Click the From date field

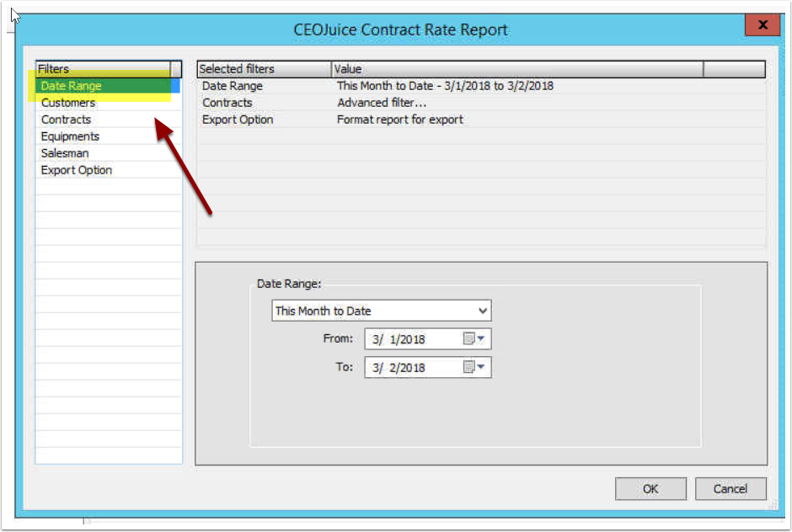(428, 339)
